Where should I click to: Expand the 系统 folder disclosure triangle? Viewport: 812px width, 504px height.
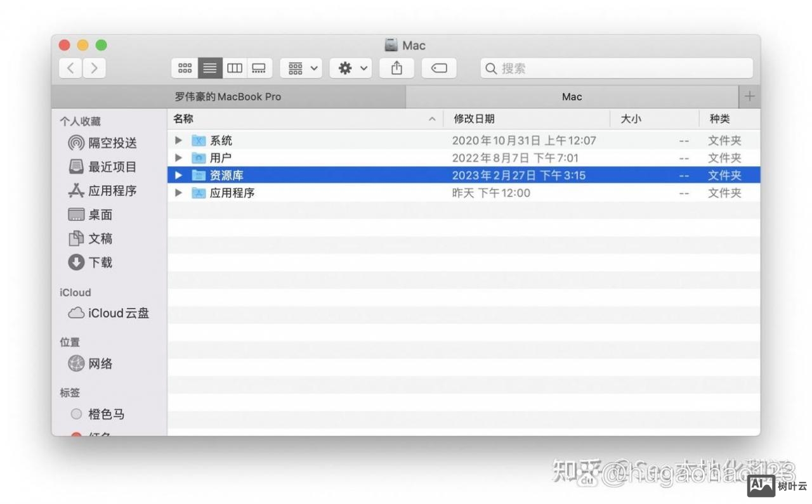click(x=178, y=140)
